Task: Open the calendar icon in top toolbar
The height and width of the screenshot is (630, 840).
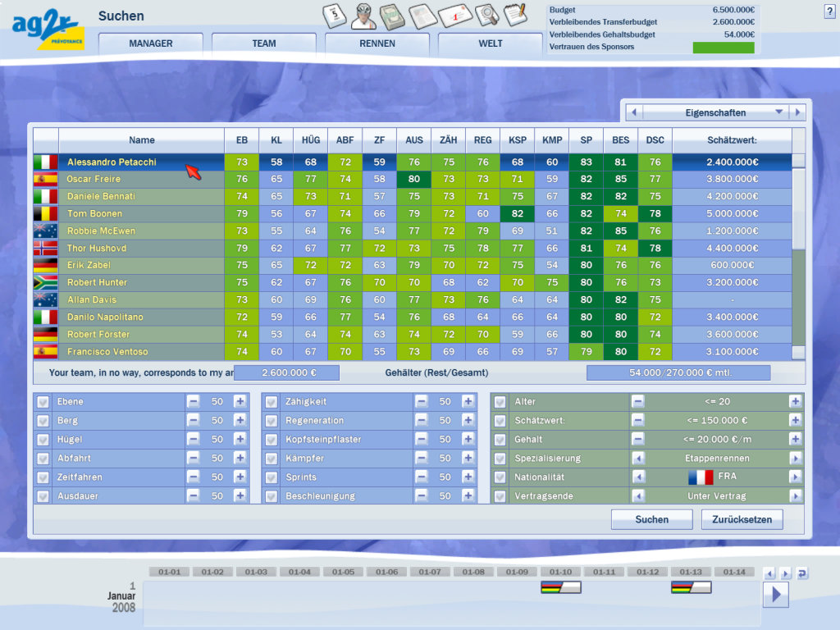Action: click(x=336, y=14)
